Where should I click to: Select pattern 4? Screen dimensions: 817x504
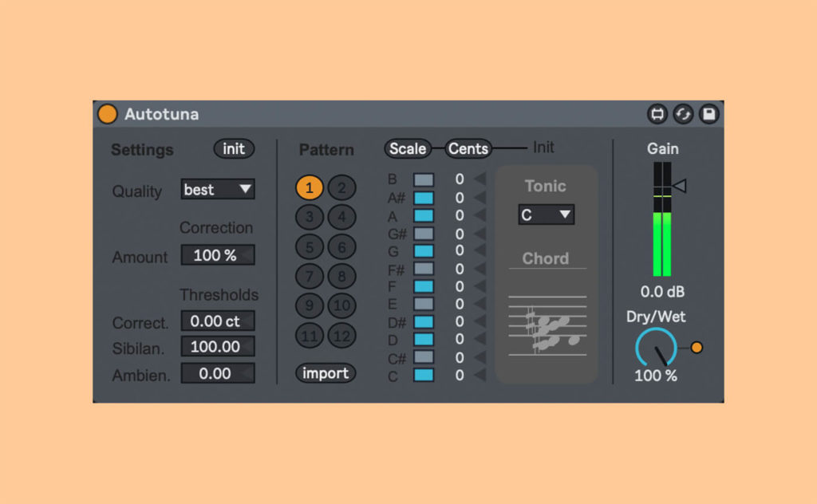tap(341, 217)
